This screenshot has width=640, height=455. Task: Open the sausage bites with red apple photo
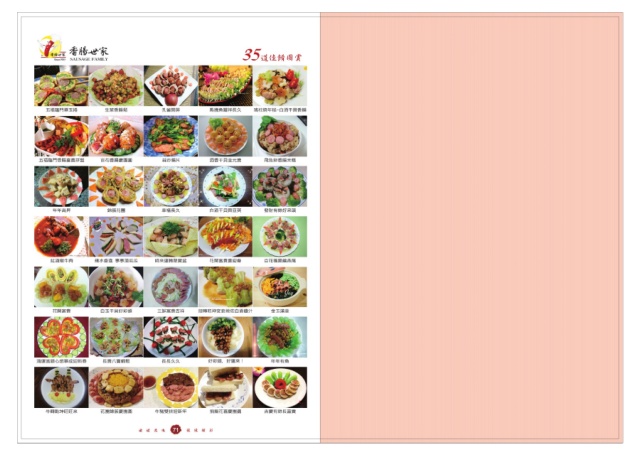171,86
